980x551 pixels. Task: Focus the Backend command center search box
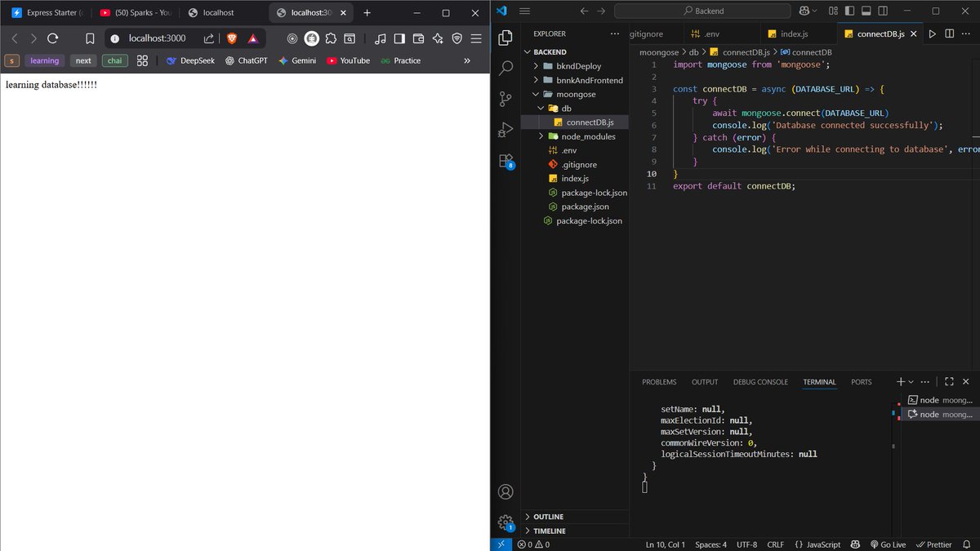point(704,11)
